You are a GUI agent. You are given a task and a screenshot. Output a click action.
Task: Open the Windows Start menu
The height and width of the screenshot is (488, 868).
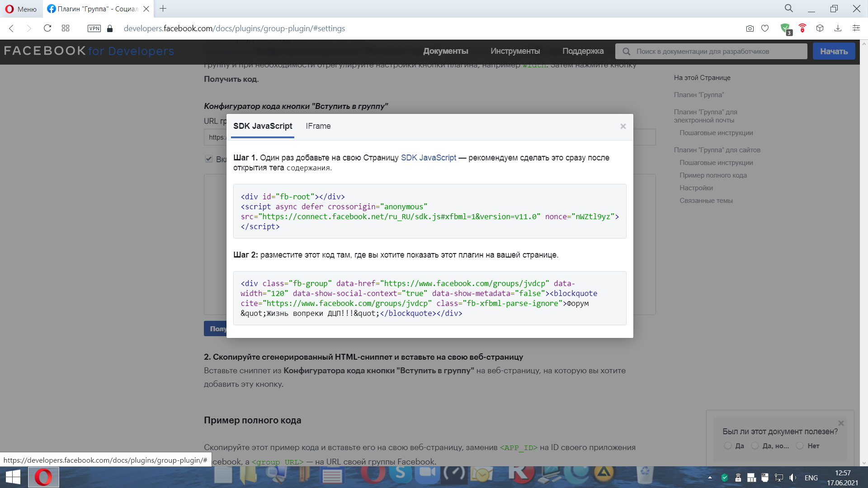click(x=13, y=477)
